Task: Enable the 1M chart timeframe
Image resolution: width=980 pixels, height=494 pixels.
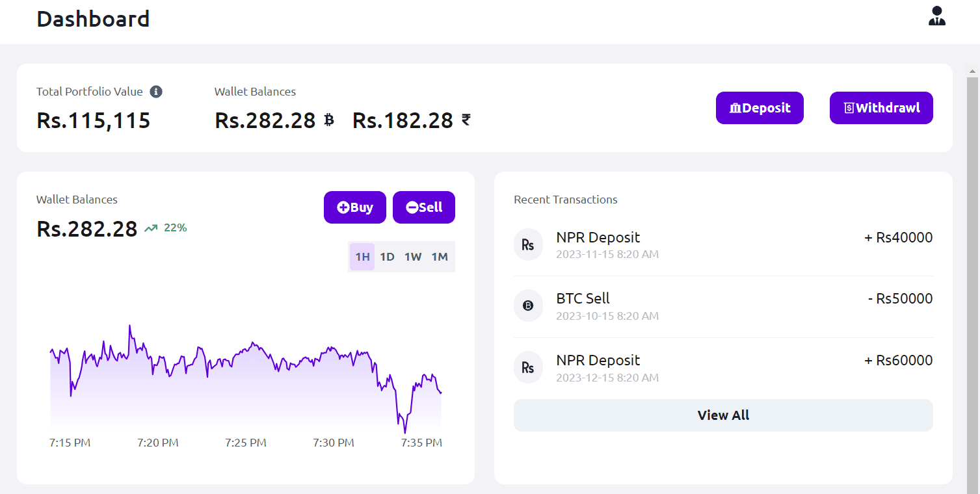Action: 440,256
